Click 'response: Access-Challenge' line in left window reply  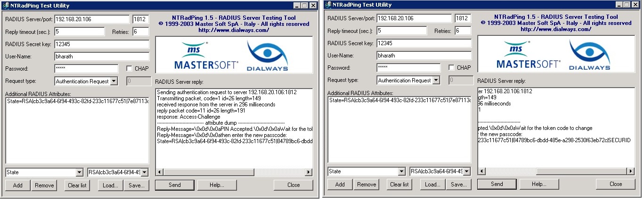click(x=188, y=116)
